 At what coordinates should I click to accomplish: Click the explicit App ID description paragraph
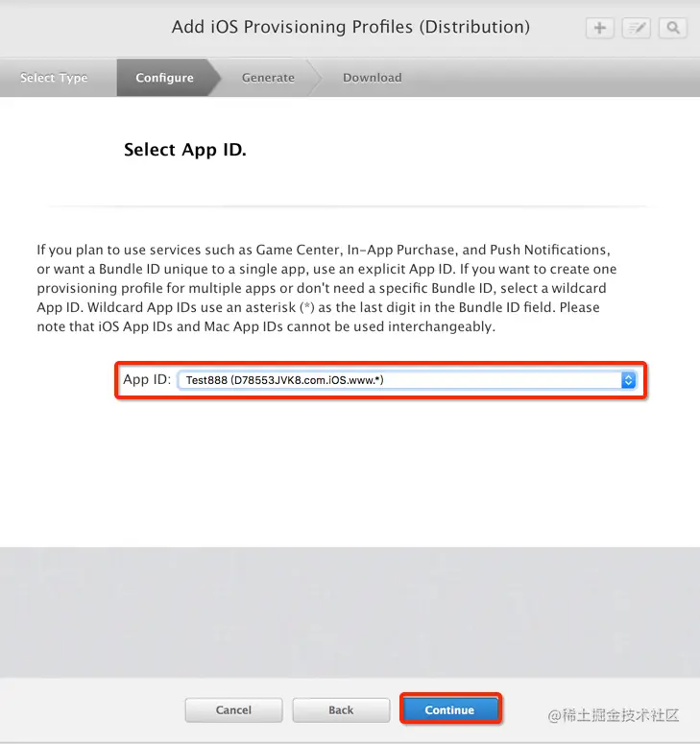326,288
